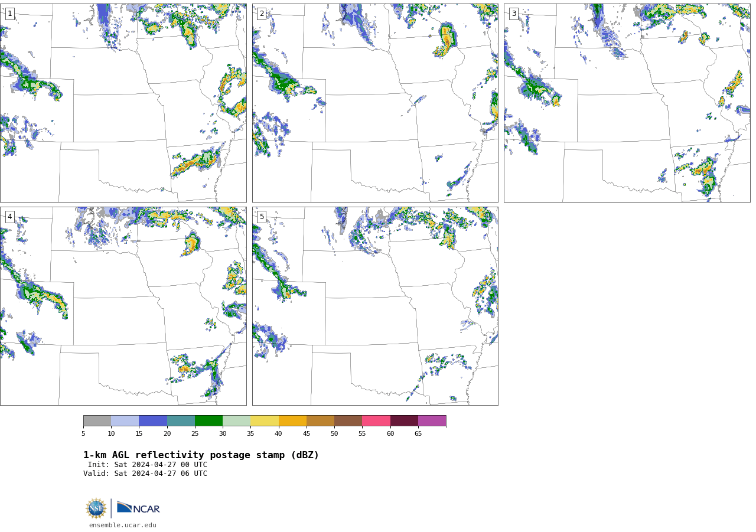The height and width of the screenshot is (532, 756).
Task: Click the NCAR logo
Action: [138, 508]
